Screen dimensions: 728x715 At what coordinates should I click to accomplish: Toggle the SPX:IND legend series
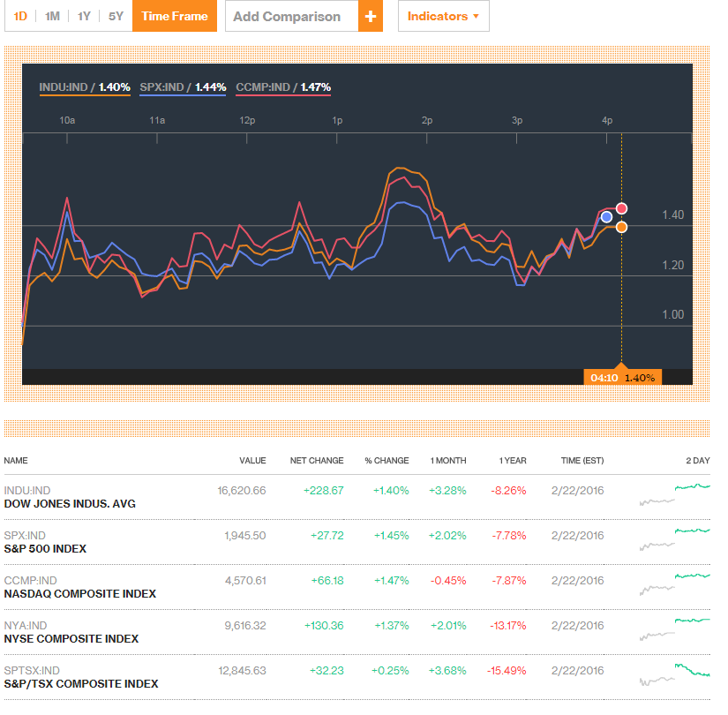[x=183, y=87]
